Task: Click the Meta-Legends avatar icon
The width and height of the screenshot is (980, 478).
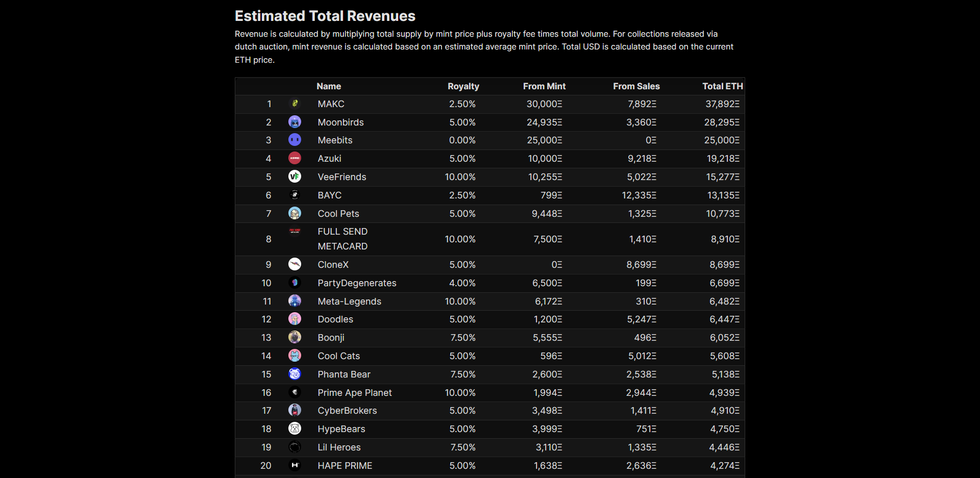Action: [295, 301]
